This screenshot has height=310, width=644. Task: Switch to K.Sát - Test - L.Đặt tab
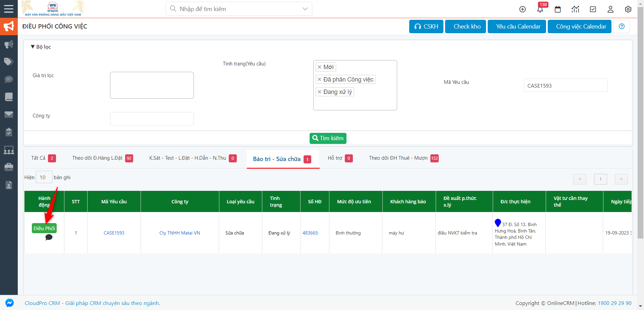click(193, 158)
